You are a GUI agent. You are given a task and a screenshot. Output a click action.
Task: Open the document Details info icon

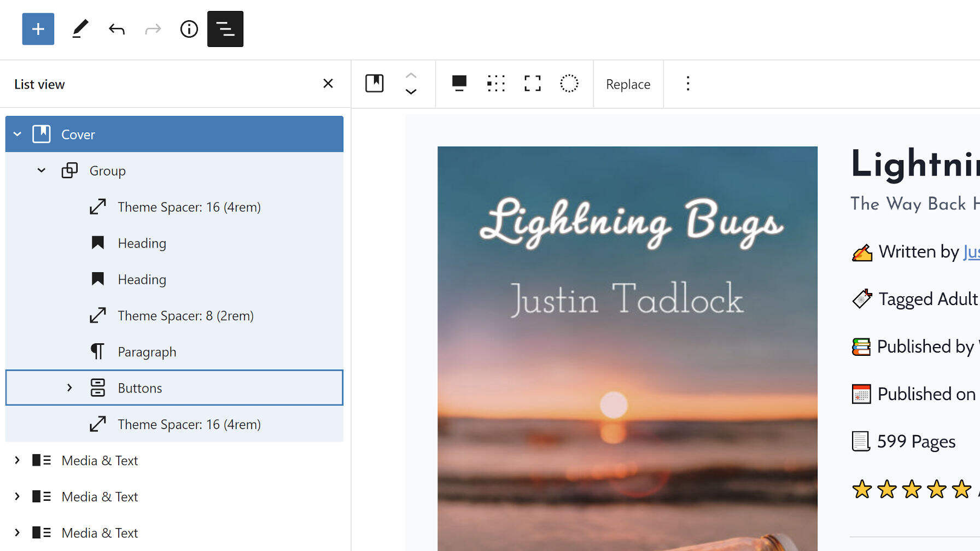(189, 29)
